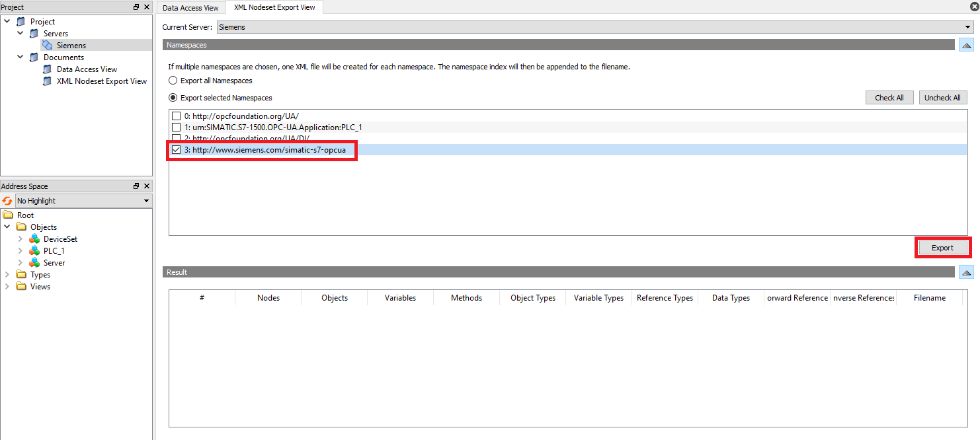The image size is (980, 440).
Task: Select Export all Namespaces radio button
Action: coord(173,81)
